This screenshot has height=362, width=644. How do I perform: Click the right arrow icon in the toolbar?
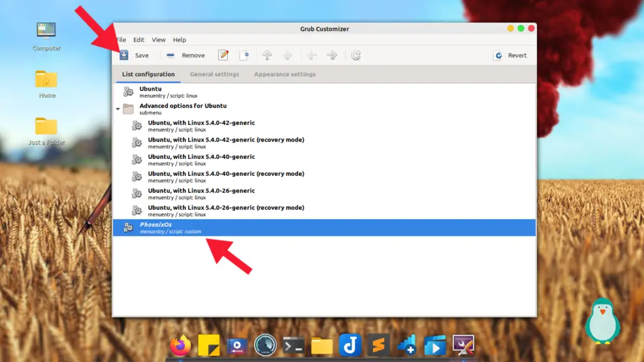332,55
